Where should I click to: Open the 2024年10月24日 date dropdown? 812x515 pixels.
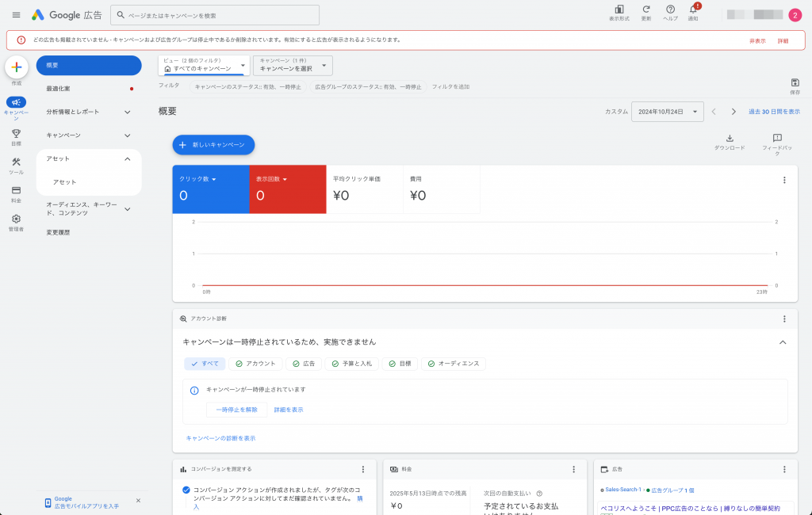[x=667, y=112]
